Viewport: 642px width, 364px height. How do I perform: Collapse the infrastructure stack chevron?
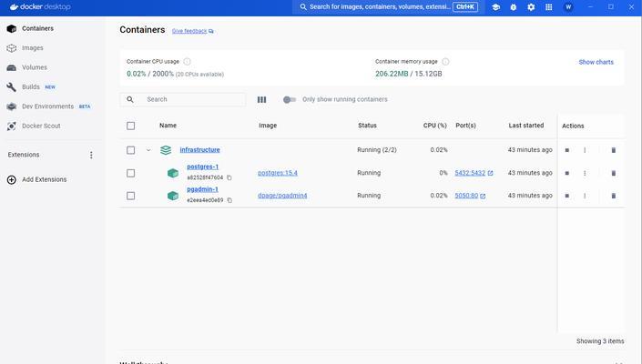click(x=148, y=150)
